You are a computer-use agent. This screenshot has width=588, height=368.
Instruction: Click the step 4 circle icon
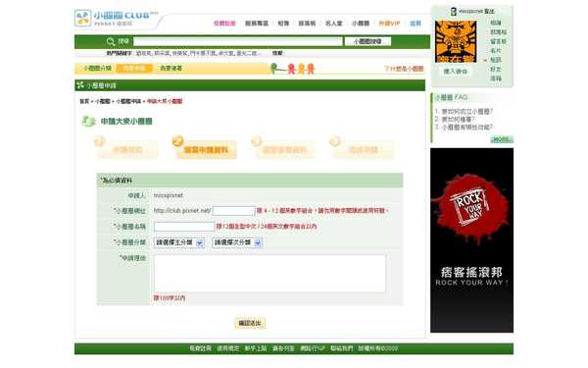335,140
